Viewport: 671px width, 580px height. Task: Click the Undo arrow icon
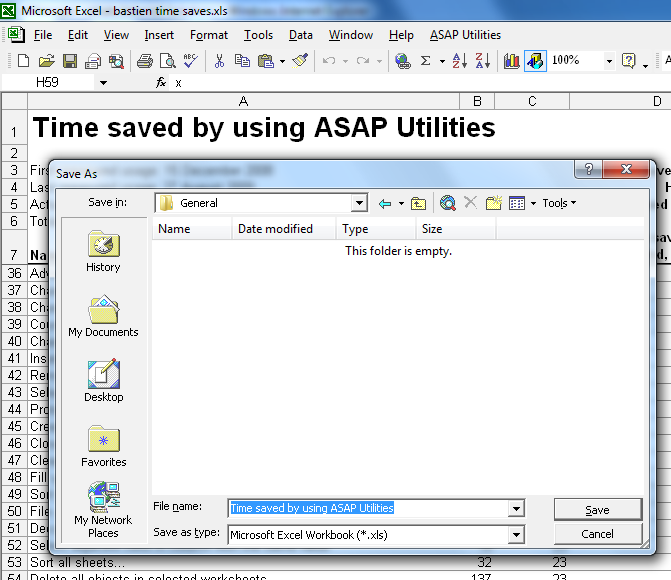(x=329, y=61)
